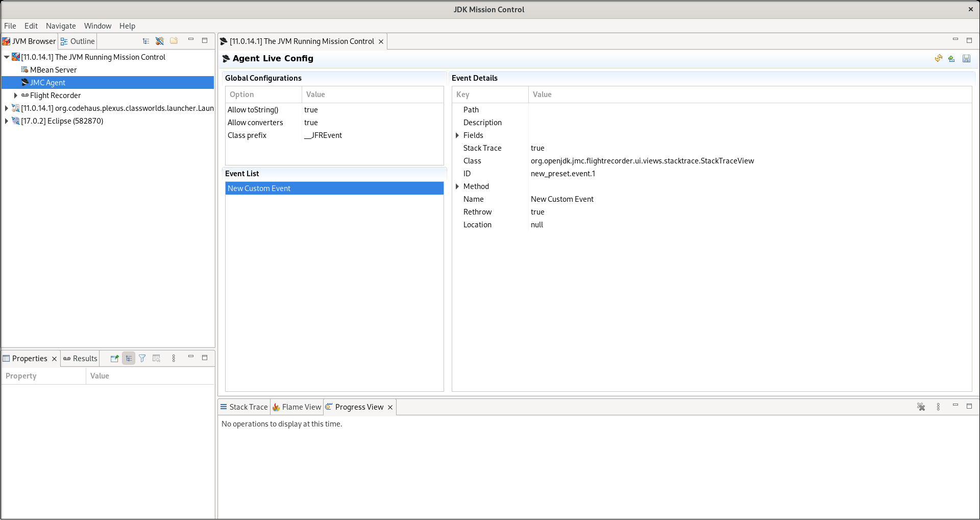Select the Stack Trace row in Event Details
The image size is (980, 520).
coord(712,148)
